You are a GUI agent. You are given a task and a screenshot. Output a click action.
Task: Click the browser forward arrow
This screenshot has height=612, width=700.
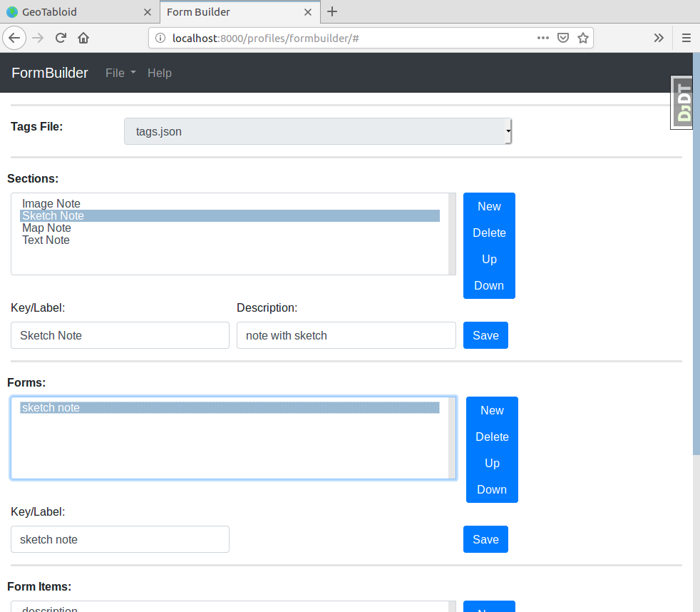(x=38, y=38)
